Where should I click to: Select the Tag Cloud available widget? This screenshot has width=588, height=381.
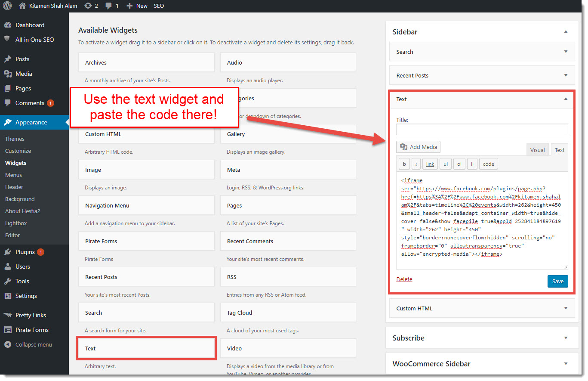coord(288,313)
